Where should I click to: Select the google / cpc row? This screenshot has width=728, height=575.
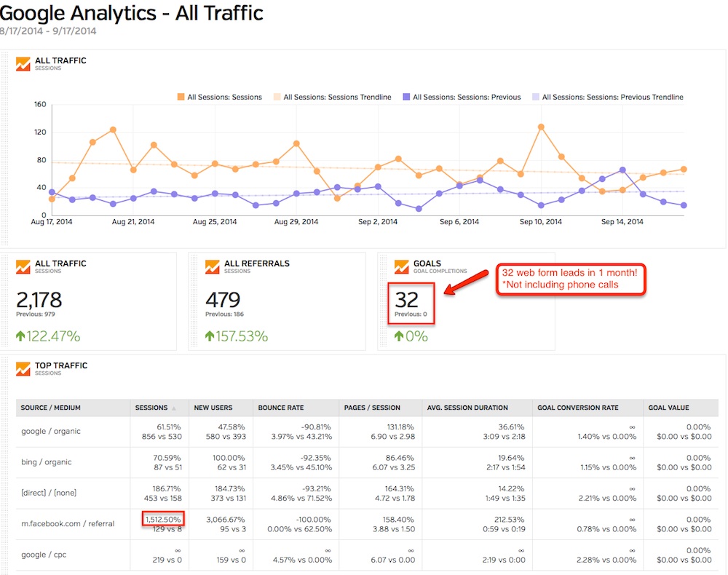coord(367,555)
